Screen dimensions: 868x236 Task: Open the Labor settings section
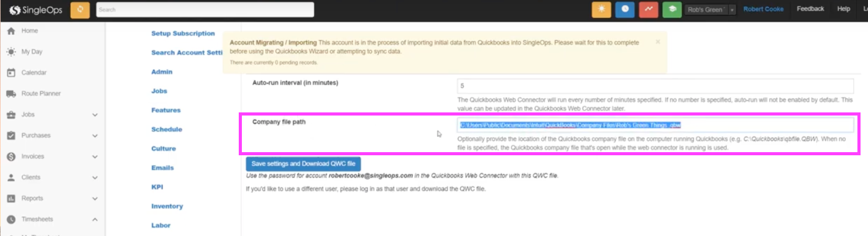[x=160, y=225]
